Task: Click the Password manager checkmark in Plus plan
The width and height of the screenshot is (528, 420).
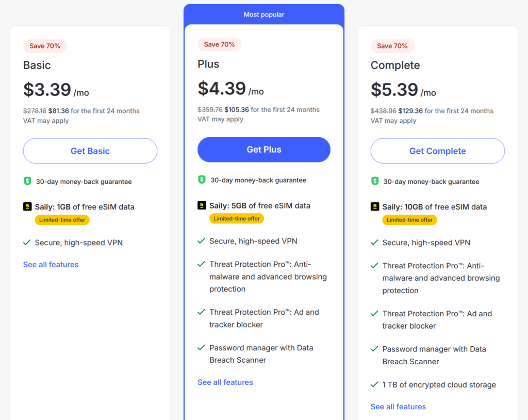Action: (x=201, y=348)
